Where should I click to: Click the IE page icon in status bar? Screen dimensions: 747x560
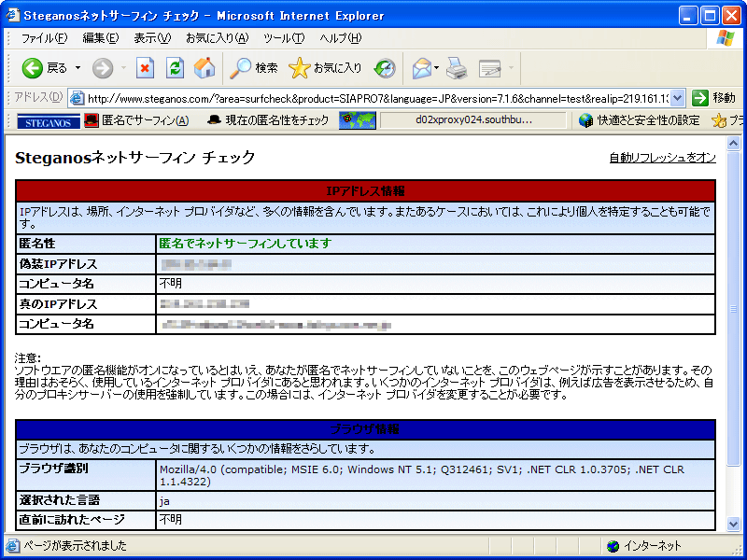click(x=12, y=546)
